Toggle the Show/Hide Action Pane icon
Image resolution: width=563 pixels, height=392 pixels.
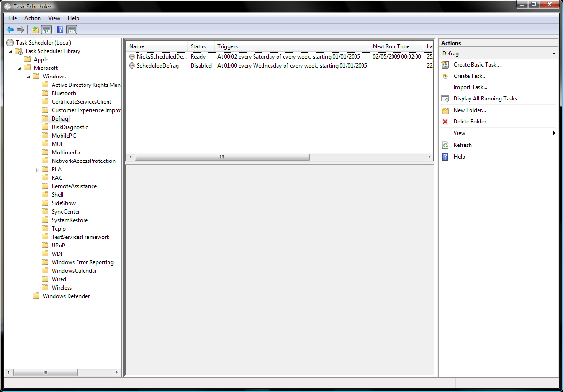(x=71, y=30)
